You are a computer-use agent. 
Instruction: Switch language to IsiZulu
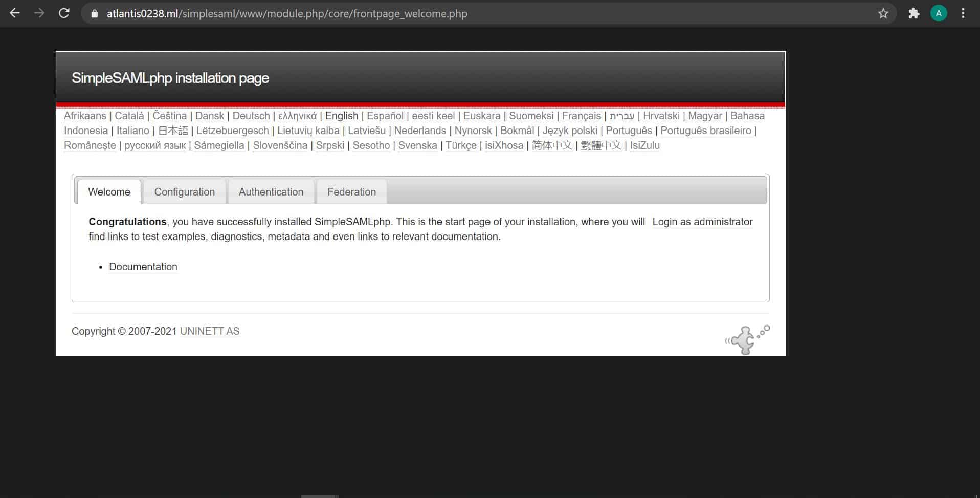(x=645, y=145)
